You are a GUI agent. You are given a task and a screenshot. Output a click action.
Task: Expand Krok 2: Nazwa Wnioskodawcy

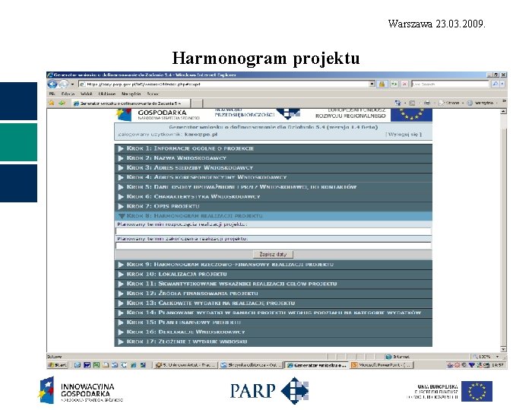(x=273, y=158)
